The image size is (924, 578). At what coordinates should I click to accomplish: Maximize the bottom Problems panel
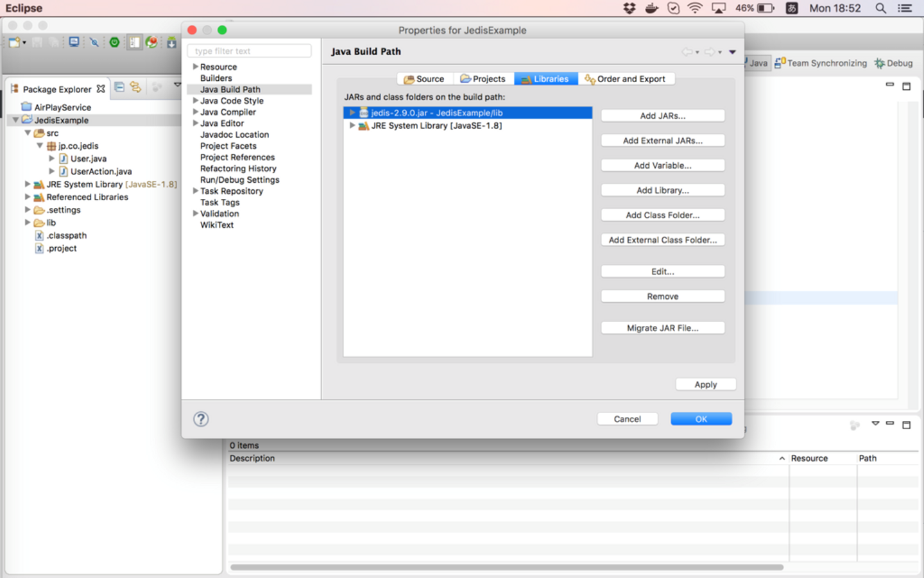[906, 425]
